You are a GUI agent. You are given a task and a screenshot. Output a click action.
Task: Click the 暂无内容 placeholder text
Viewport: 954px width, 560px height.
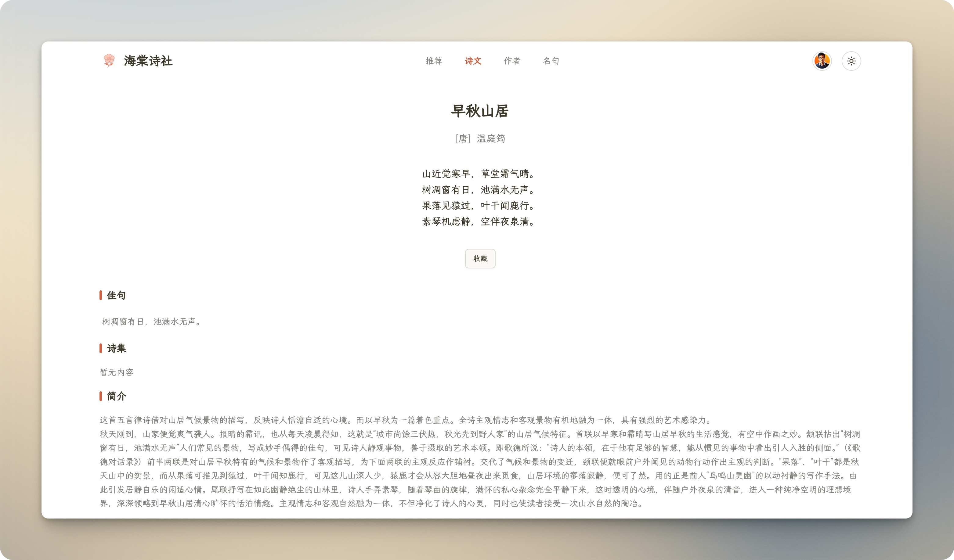pos(117,372)
